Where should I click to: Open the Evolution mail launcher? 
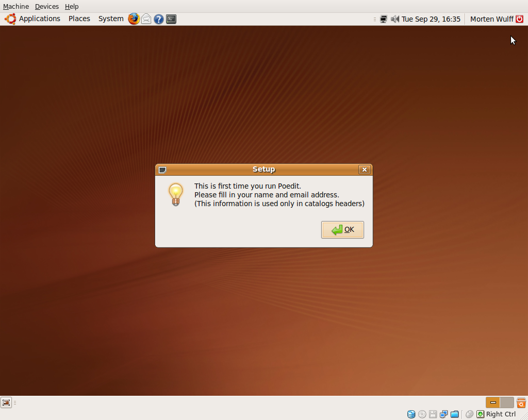(x=146, y=19)
